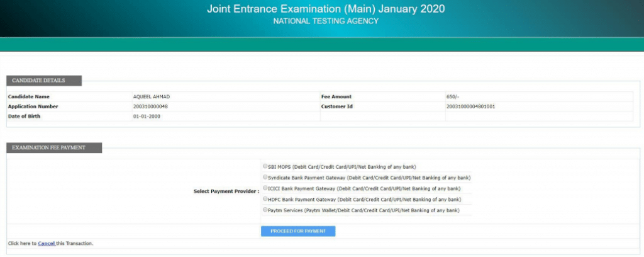Click the fee amount value 650/-

453,97
